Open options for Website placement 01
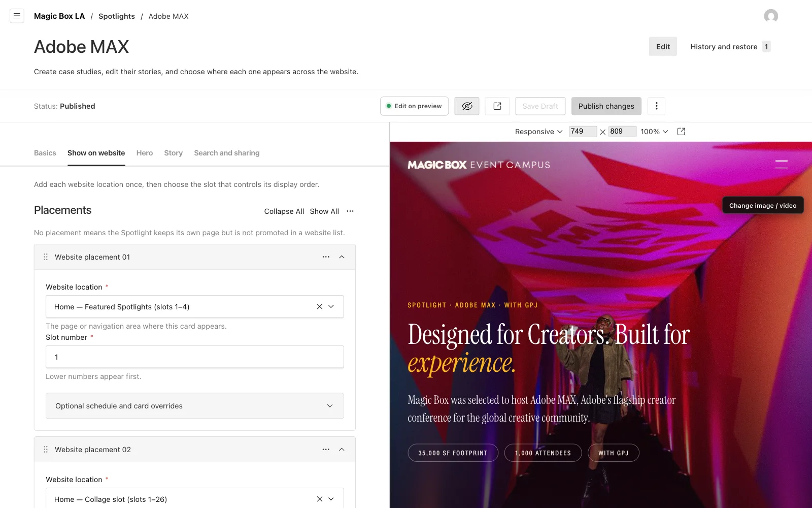 pyautogui.click(x=326, y=257)
